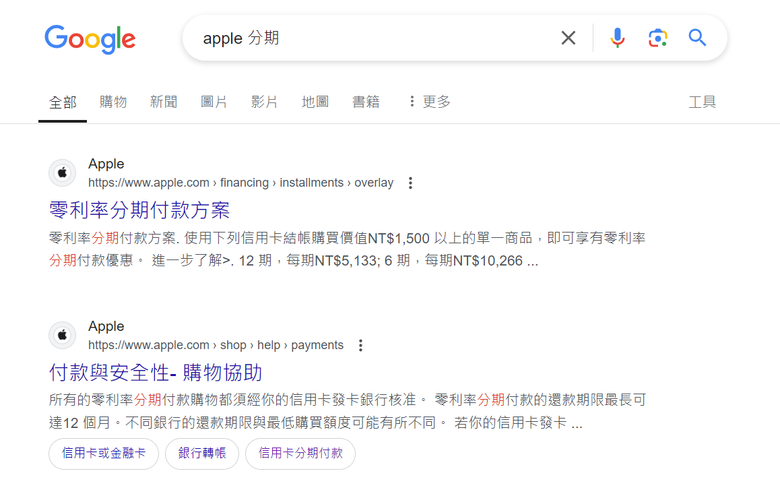
Task: Click the Apple favicon of the payments result
Action: tap(62, 335)
